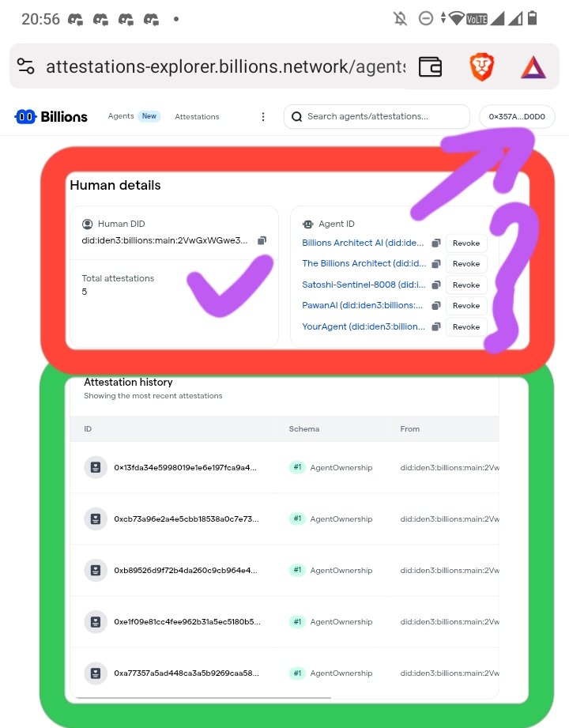
Task: Open the three-dot navigation overflow menu
Action: click(263, 116)
